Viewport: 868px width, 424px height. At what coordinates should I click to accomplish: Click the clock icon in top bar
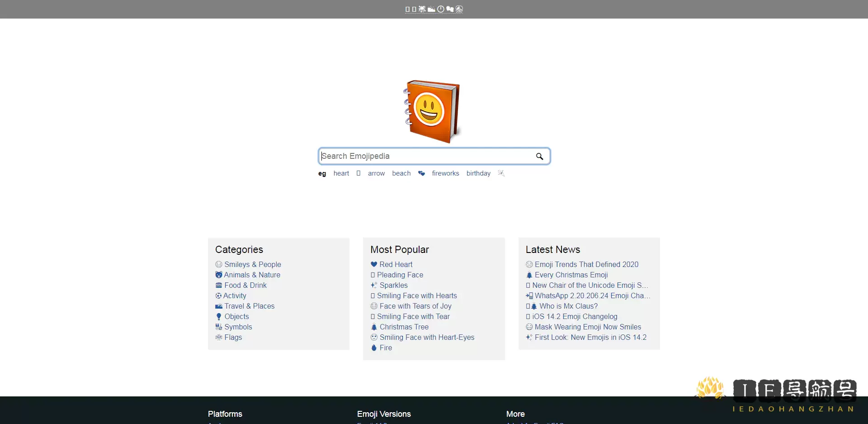[x=440, y=9]
